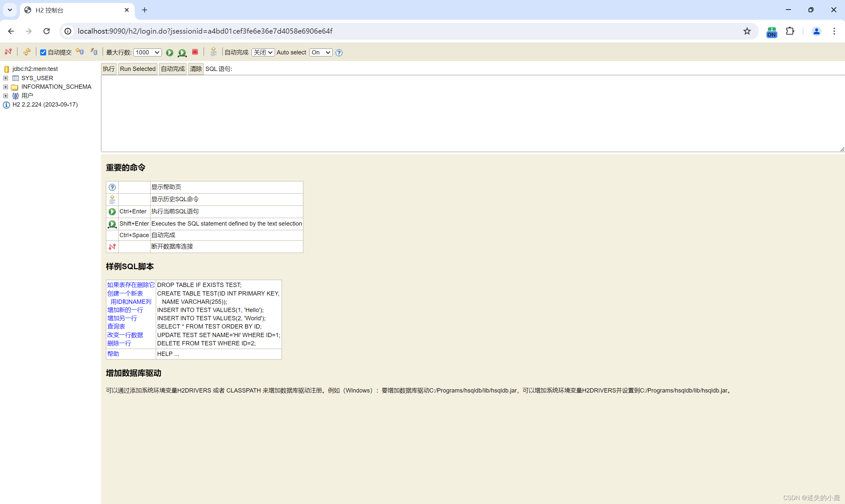Click the info icon beside H2 version

(7, 105)
